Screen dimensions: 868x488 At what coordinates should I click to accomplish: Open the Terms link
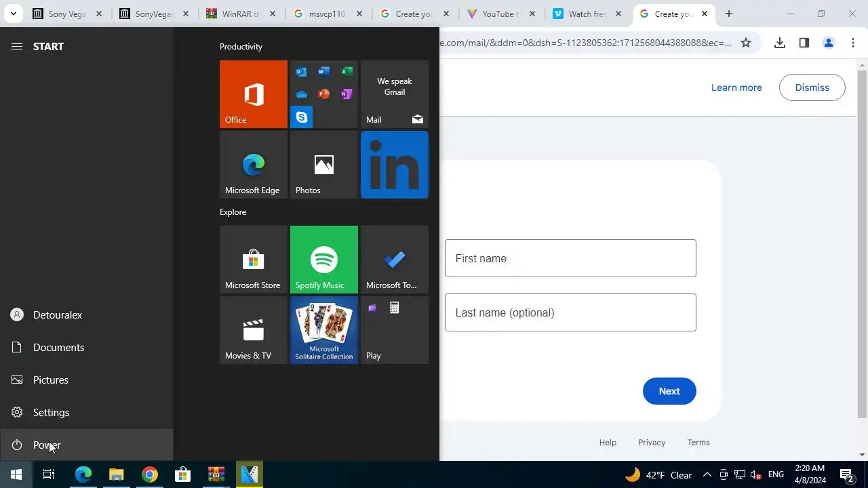click(698, 443)
